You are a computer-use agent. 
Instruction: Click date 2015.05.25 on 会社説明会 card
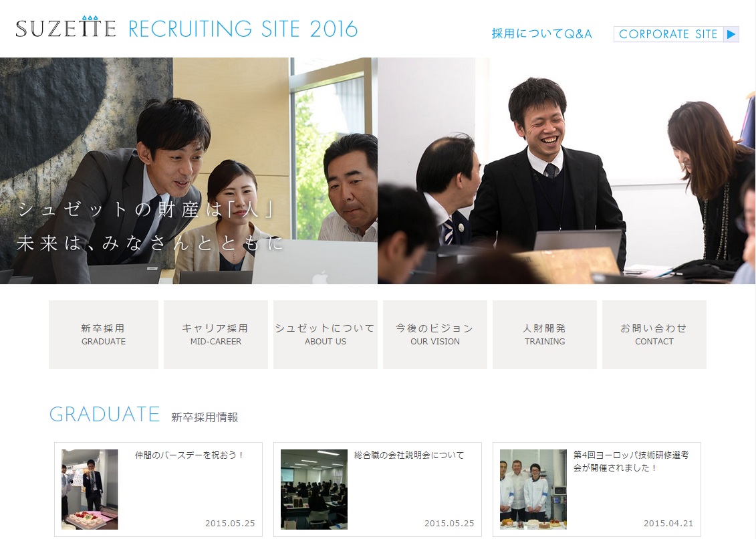(x=449, y=523)
